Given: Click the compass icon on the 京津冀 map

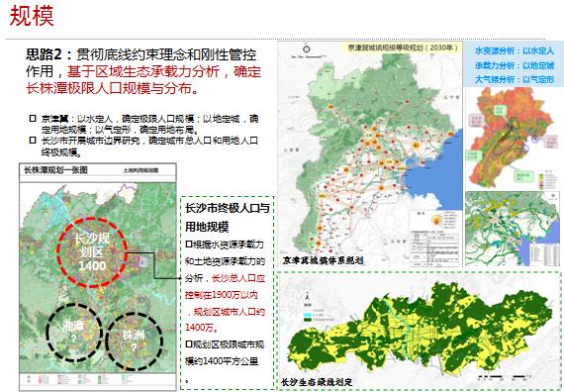Looking at the screenshot, I should coord(307,49).
